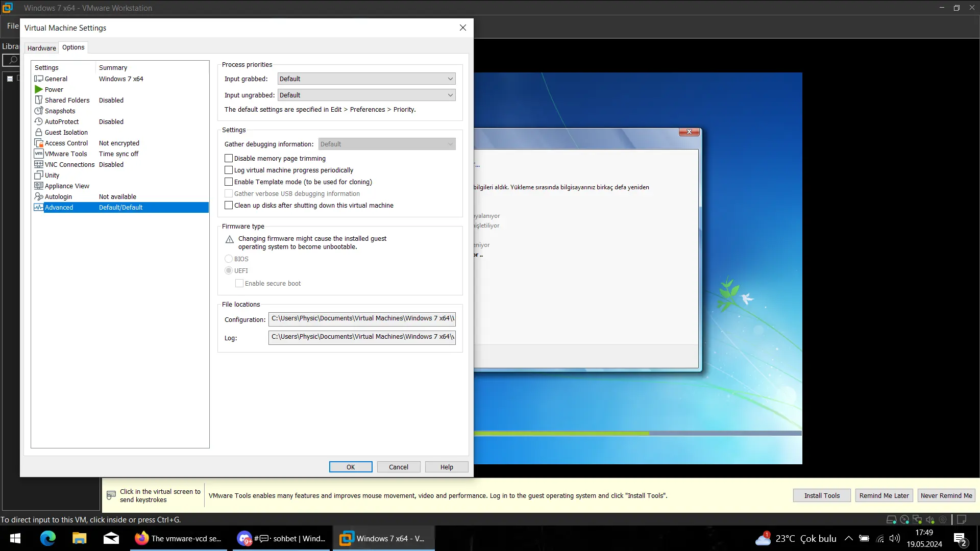980x551 pixels.
Task: Click the CD/DVD drive status icon
Action: (x=904, y=519)
